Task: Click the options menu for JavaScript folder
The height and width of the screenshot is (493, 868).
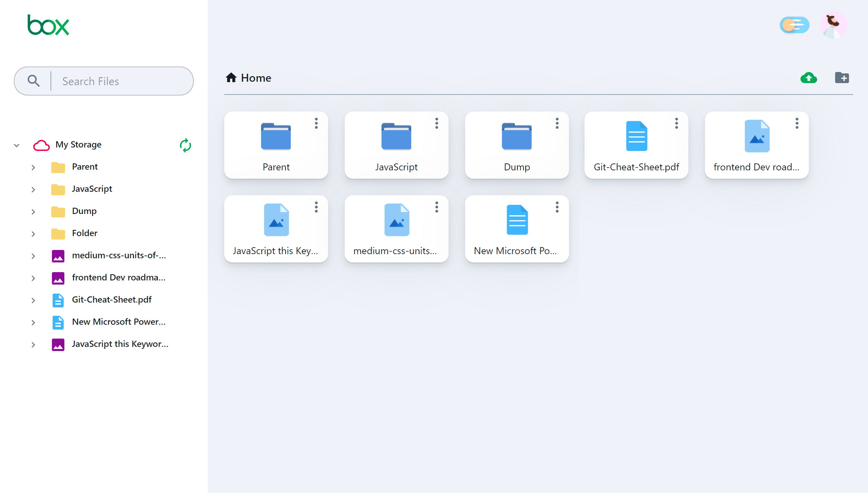Action: pos(436,123)
